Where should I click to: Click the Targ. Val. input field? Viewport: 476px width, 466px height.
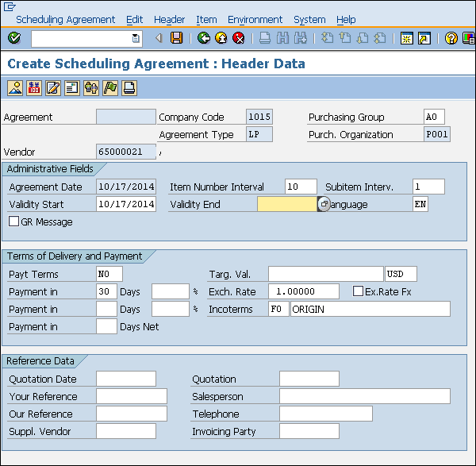pos(325,275)
